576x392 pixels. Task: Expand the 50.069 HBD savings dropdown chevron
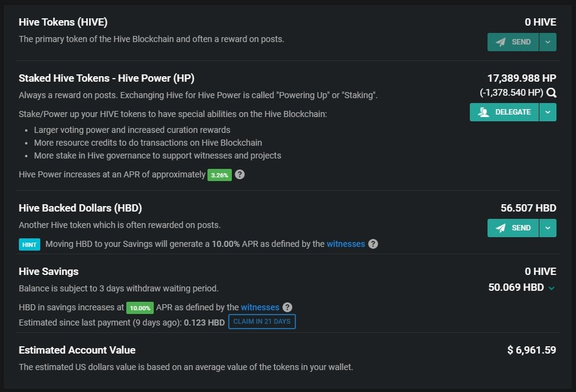(x=552, y=288)
